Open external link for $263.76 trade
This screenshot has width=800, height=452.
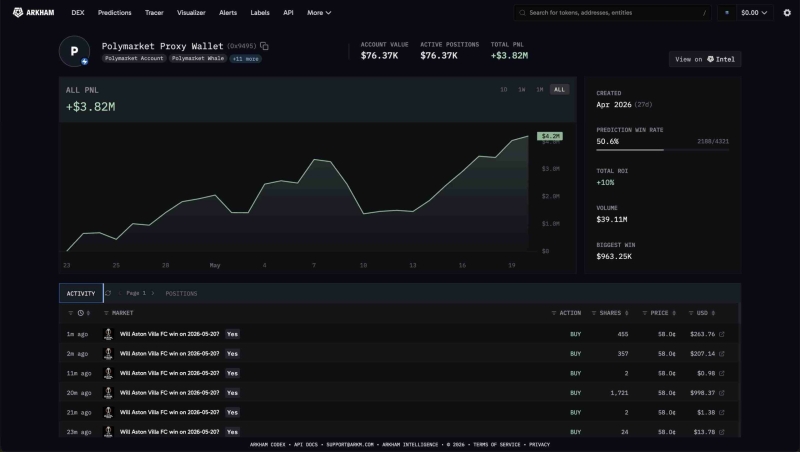721,334
